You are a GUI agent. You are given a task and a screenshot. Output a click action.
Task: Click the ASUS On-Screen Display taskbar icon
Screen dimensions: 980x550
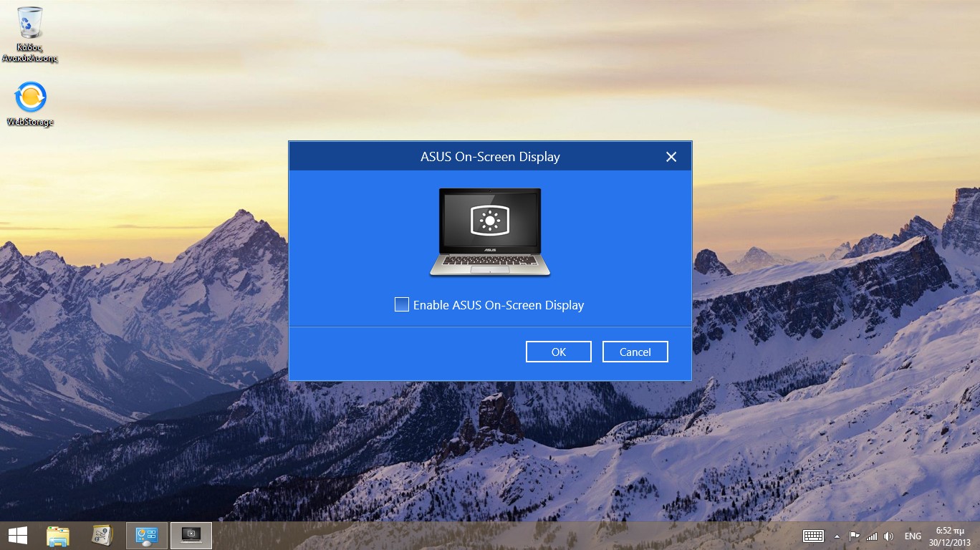coord(191,536)
